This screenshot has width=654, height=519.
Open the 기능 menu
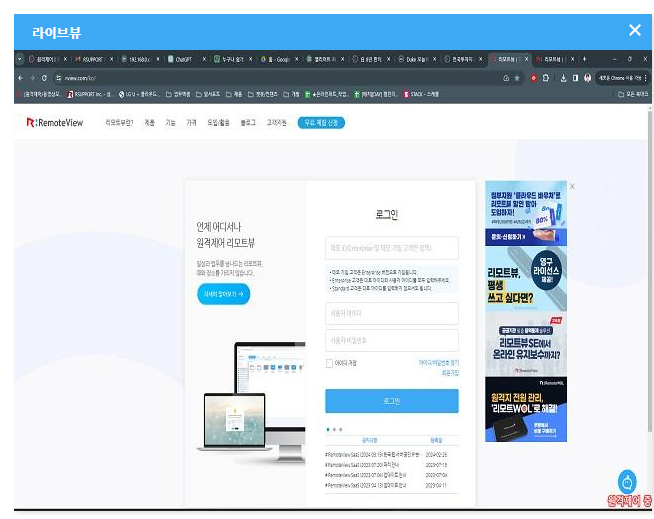170,123
